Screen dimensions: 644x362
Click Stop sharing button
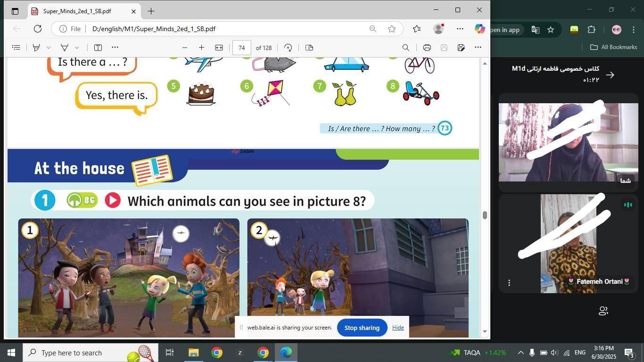pyautogui.click(x=362, y=328)
